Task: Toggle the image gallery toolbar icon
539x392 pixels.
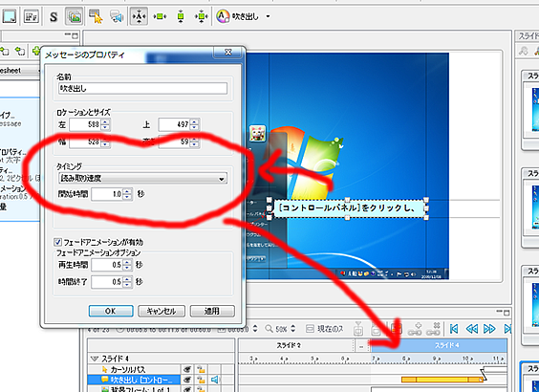Action: point(75,16)
